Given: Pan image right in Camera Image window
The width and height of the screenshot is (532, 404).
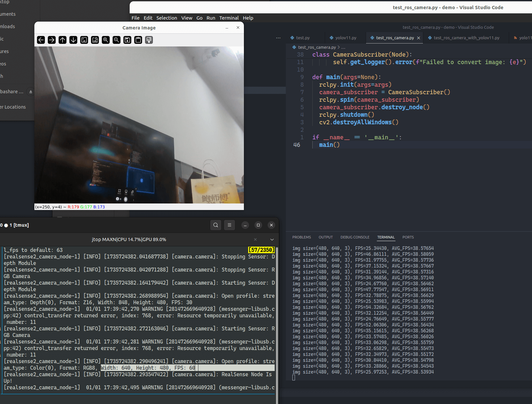Looking at the screenshot, I should tap(52, 40).
